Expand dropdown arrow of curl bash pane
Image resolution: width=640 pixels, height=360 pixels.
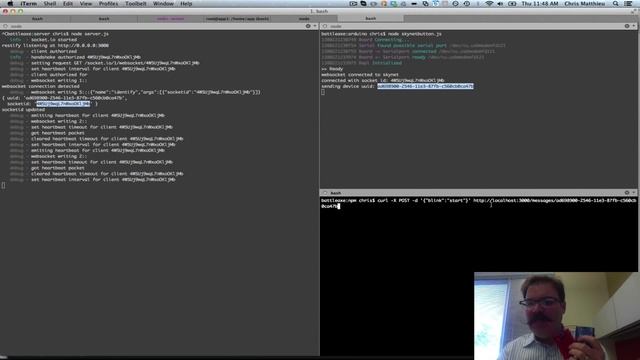[x=634, y=193]
